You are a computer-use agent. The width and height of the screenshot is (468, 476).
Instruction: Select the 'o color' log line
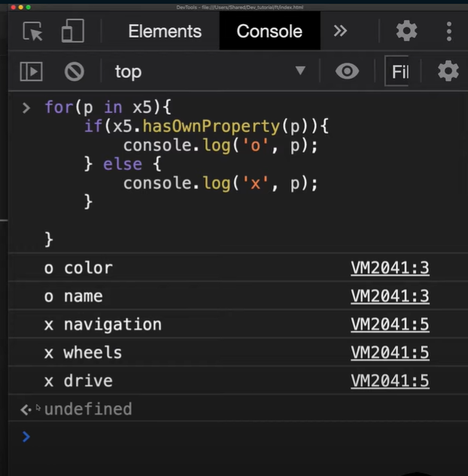coord(78,268)
